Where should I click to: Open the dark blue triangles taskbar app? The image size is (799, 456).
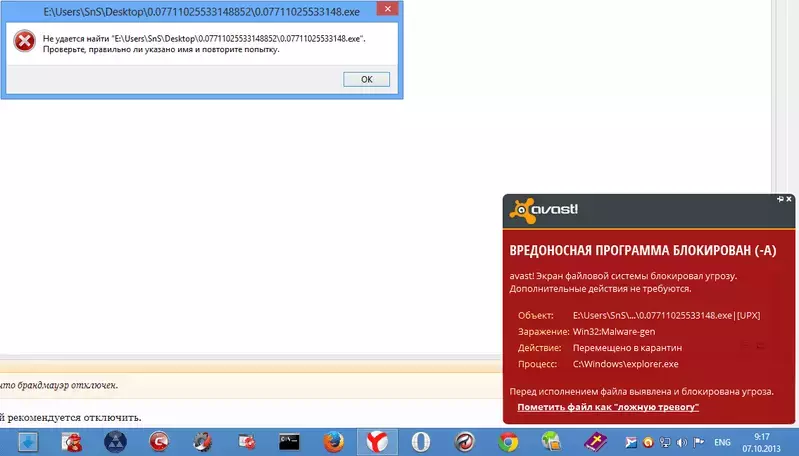point(115,442)
